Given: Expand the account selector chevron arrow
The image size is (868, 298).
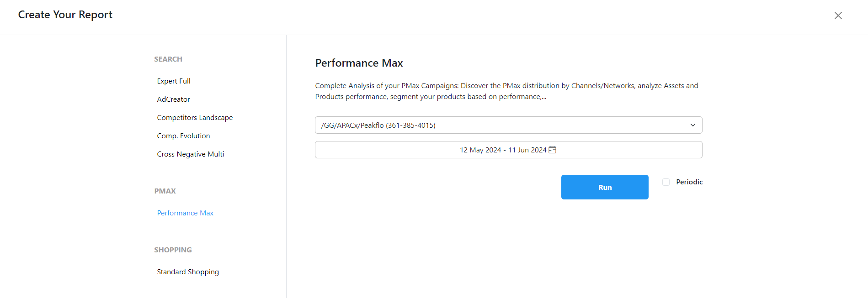Looking at the screenshot, I should click(693, 125).
